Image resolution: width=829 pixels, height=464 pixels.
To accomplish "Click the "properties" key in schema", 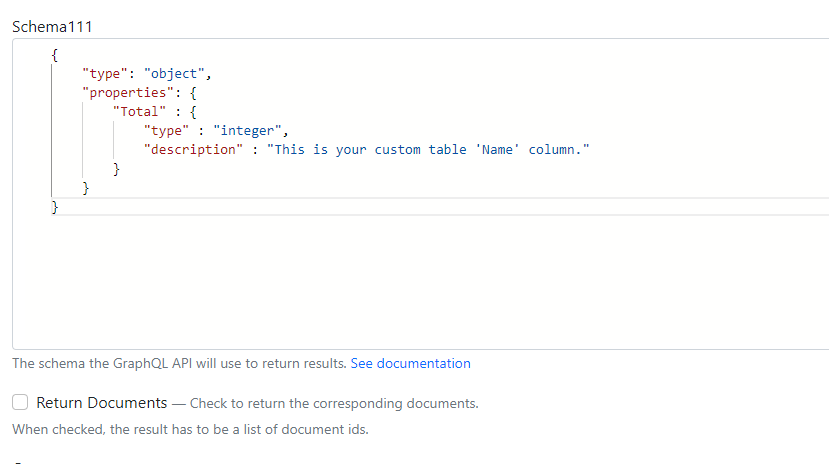I will [x=128, y=92].
